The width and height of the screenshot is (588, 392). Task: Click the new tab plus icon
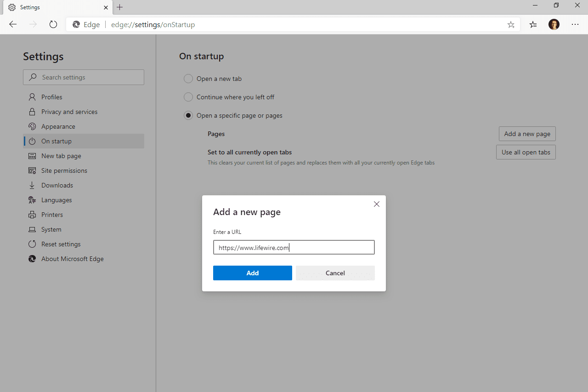coord(120,7)
